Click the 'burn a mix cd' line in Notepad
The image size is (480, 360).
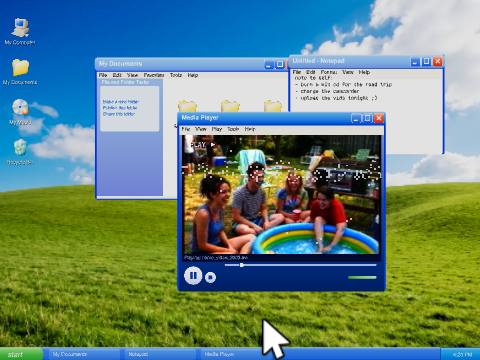(x=343, y=85)
